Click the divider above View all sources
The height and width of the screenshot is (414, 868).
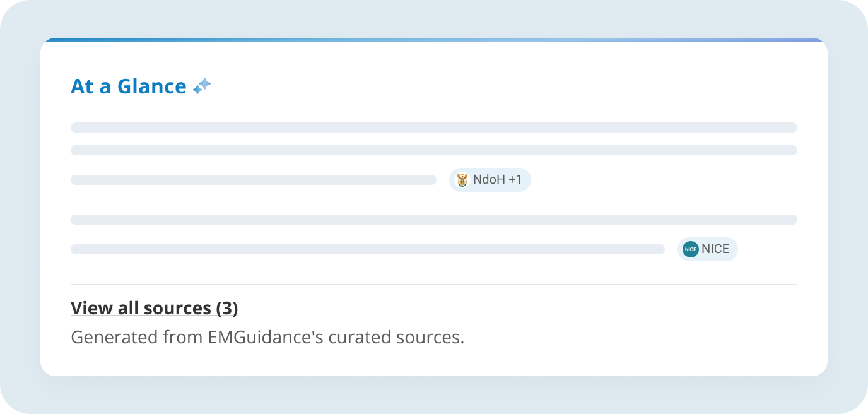(x=434, y=285)
